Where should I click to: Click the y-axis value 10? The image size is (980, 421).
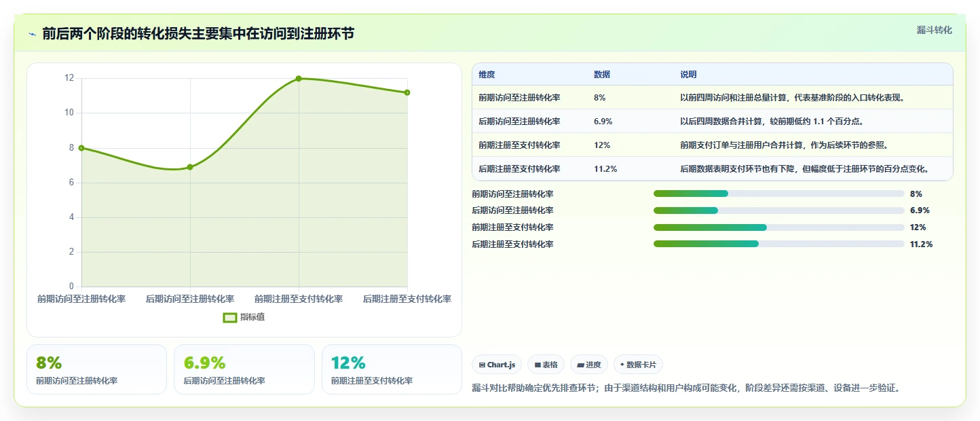tap(69, 113)
